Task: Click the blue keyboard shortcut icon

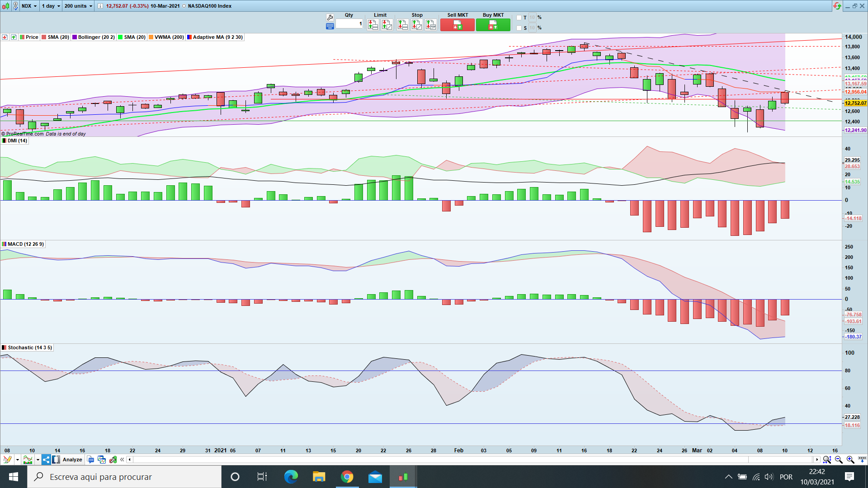Action: [330, 26]
